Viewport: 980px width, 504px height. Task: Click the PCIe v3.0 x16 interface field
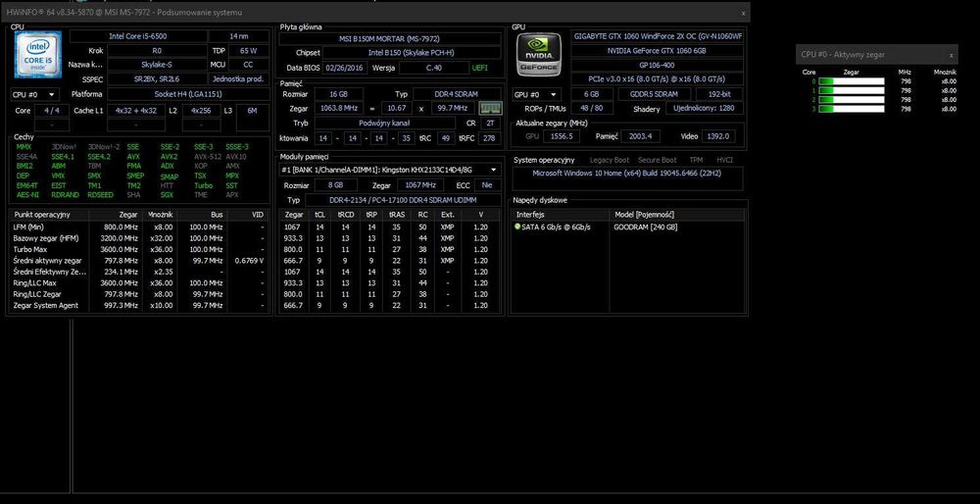(657, 79)
